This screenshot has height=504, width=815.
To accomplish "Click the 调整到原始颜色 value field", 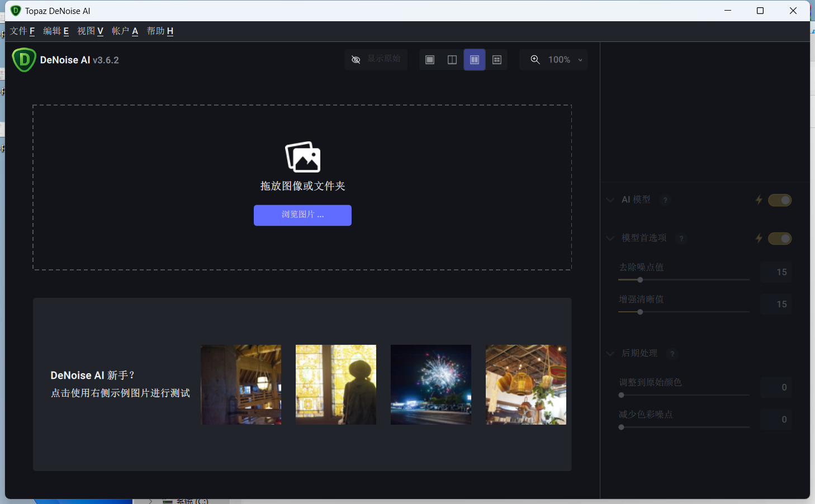I will click(776, 387).
